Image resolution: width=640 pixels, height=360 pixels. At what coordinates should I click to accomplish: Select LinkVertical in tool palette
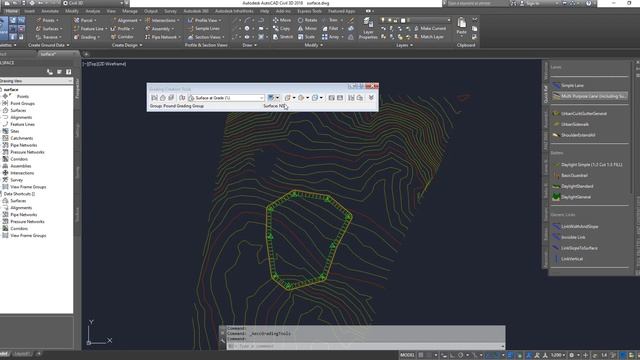(567, 259)
